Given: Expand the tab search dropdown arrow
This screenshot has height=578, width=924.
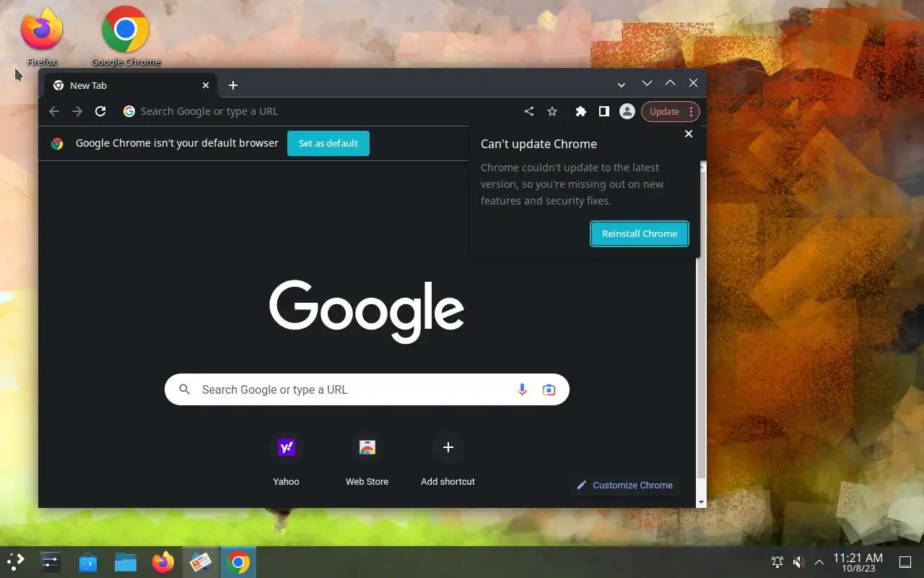Looking at the screenshot, I should [x=622, y=85].
